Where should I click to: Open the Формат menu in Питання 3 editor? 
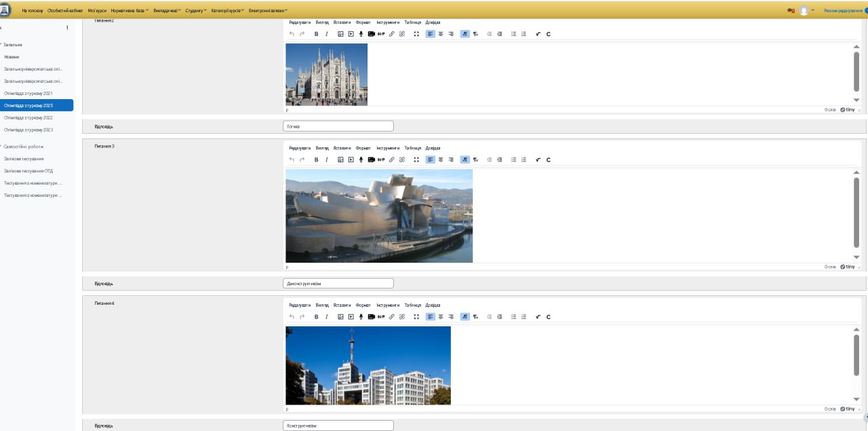363,148
